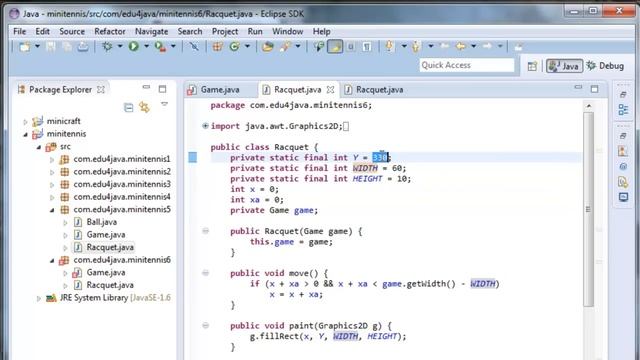The image size is (640, 360).
Task: Open Debug dropdown arrow next to bug
Action: point(120,47)
